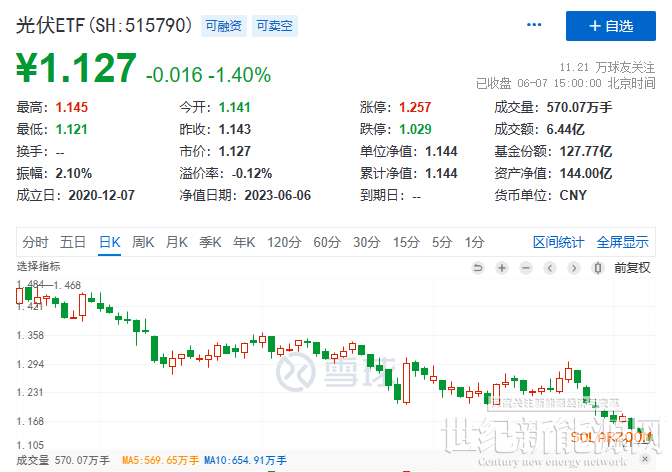Click the 市价 value 1.127
672x472 pixels.
coord(234,151)
